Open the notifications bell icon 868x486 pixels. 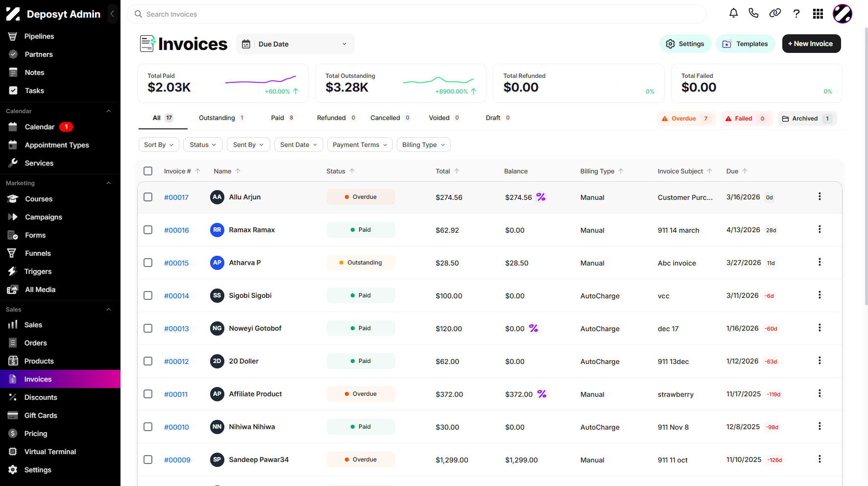point(733,14)
